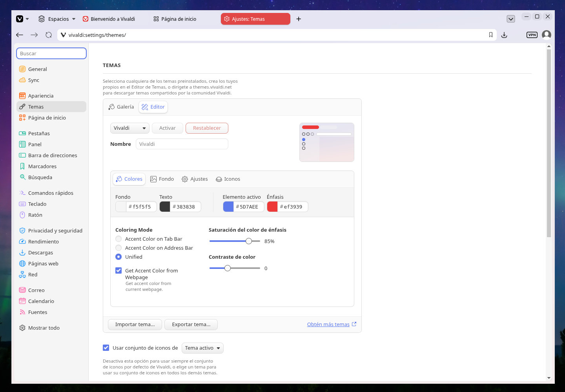Viewport: 565px width, 392px height.
Task: Go forward with the forward arrow
Action: point(34,35)
